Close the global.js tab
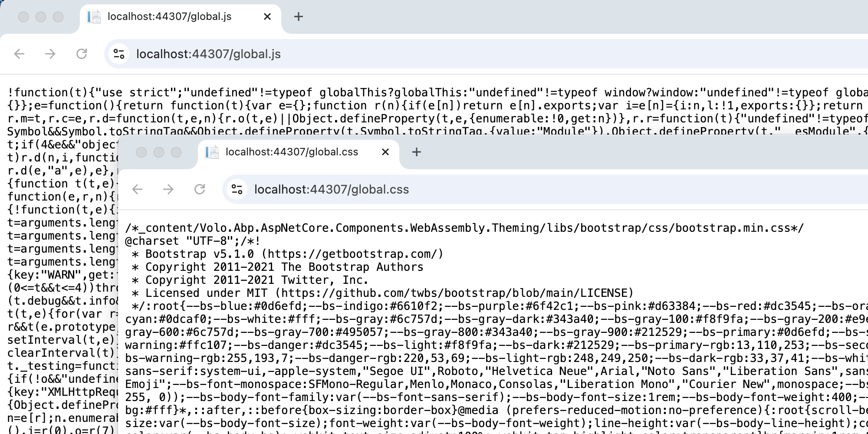 click(x=267, y=16)
